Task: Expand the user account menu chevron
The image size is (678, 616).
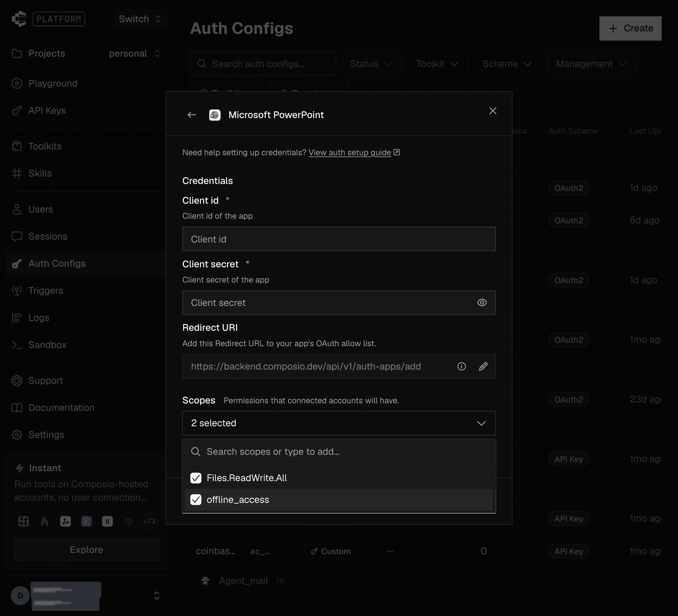Action: click(x=157, y=595)
